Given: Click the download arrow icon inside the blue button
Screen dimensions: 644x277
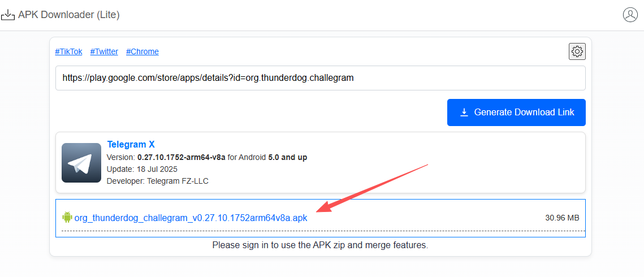Looking at the screenshot, I should [464, 112].
